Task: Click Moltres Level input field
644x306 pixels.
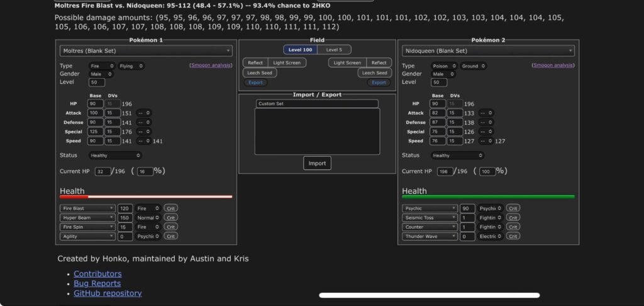Action: (x=96, y=82)
